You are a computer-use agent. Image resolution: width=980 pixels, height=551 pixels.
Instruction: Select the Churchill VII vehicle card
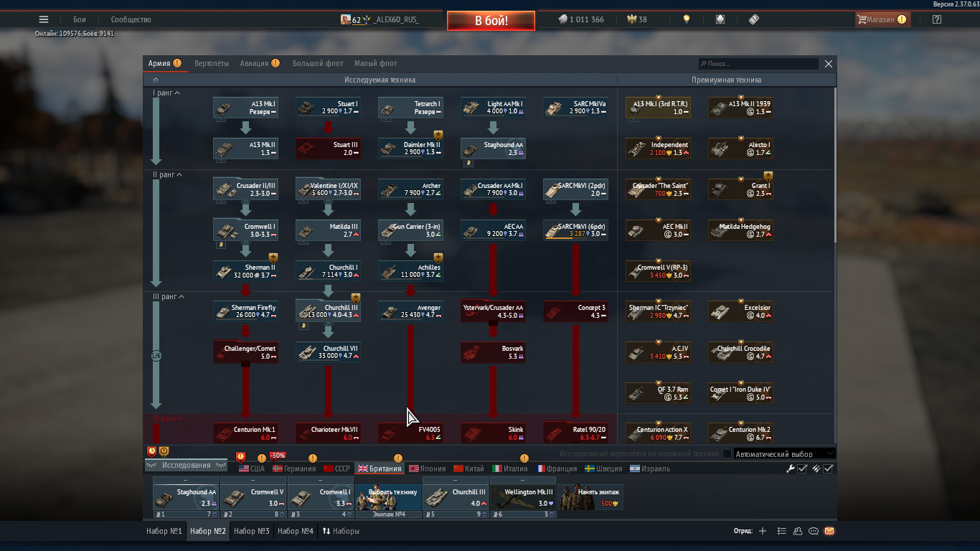[x=328, y=352]
